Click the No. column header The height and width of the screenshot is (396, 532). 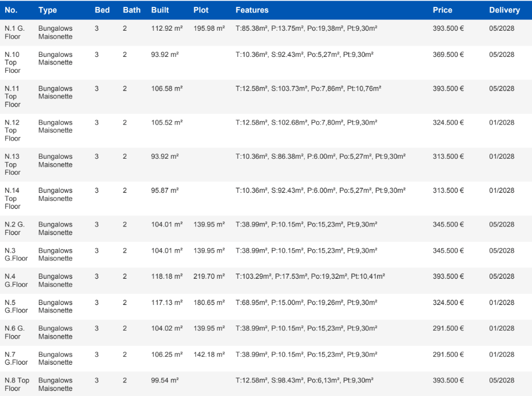(11, 10)
